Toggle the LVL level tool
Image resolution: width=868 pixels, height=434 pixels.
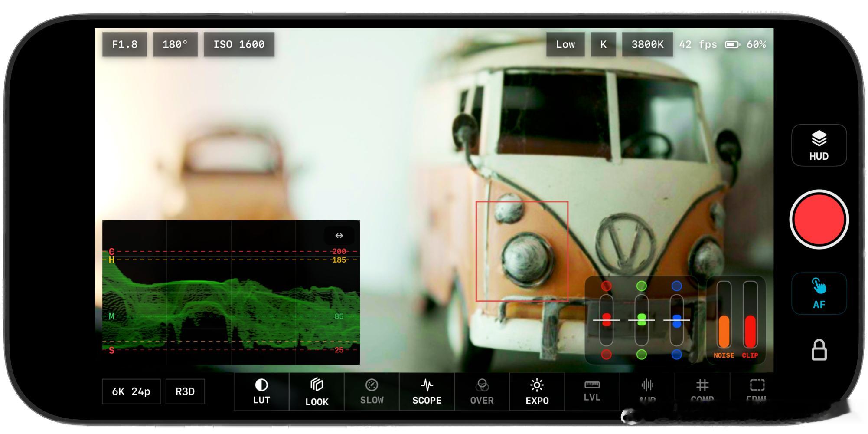coord(592,391)
